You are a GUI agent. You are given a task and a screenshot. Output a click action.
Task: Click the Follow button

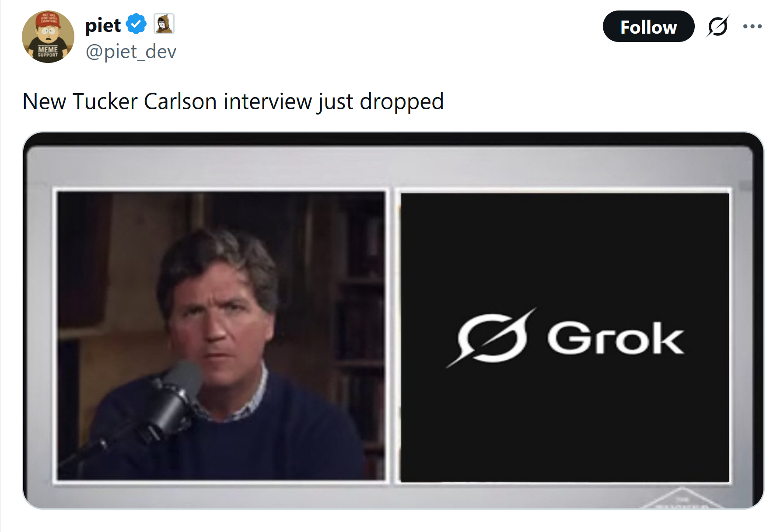pos(648,27)
